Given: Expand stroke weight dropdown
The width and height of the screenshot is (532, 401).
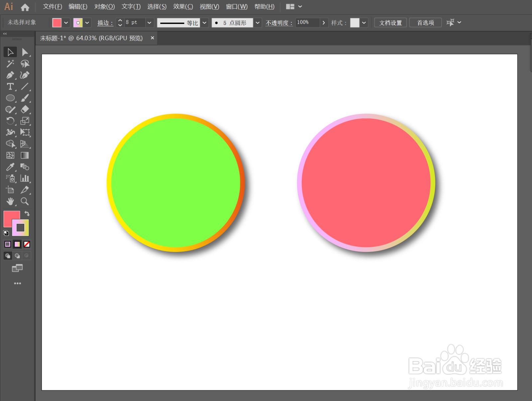Looking at the screenshot, I should coord(149,23).
